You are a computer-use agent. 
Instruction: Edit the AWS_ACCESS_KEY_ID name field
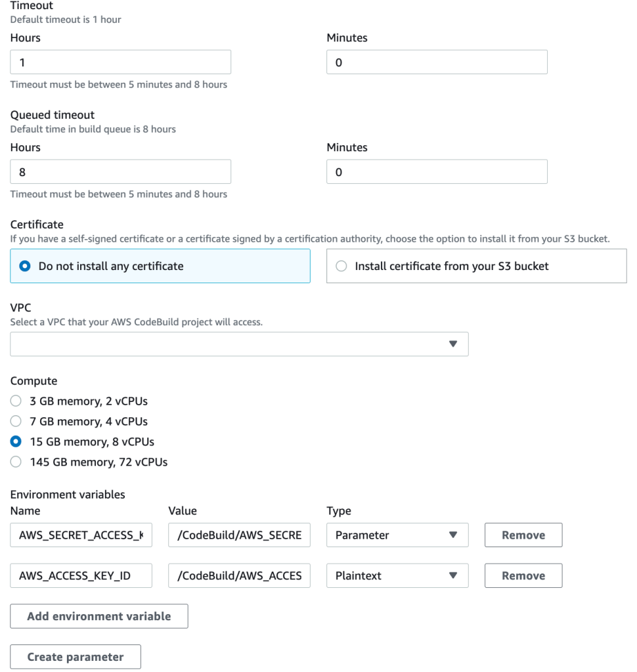(81, 575)
